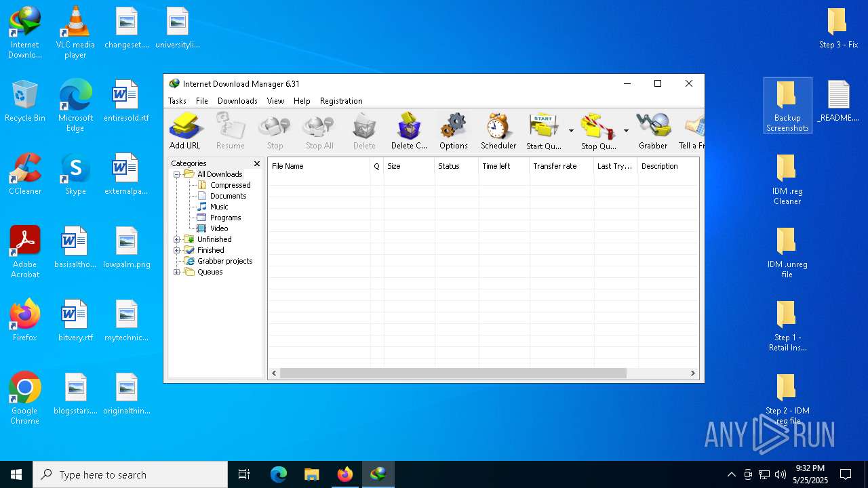
Task: Sort by Time left column header
Action: (x=504, y=166)
